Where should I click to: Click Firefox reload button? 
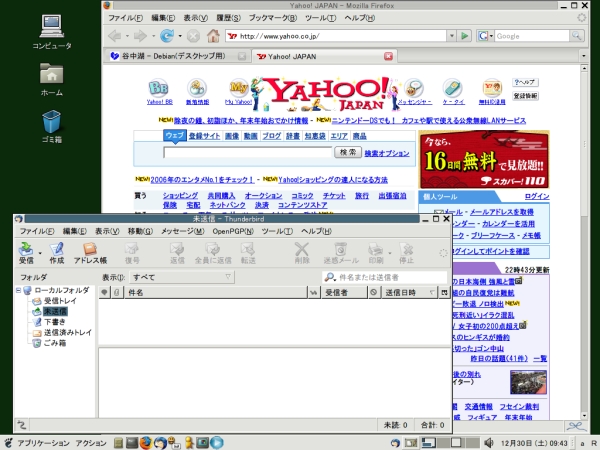(167, 36)
